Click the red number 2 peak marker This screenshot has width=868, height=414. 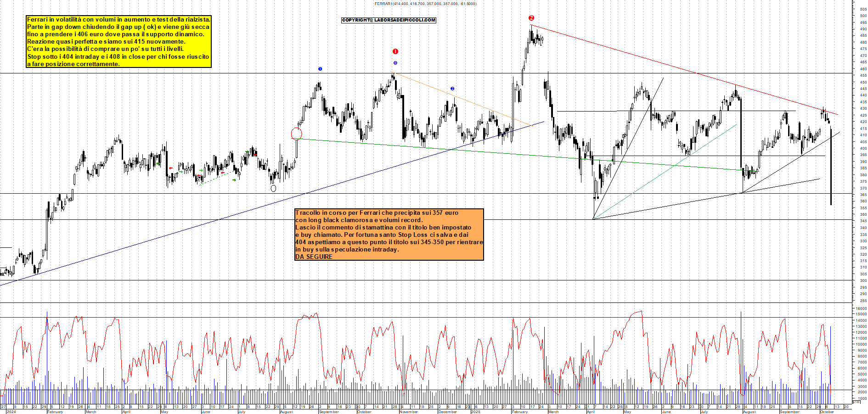[531, 18]
